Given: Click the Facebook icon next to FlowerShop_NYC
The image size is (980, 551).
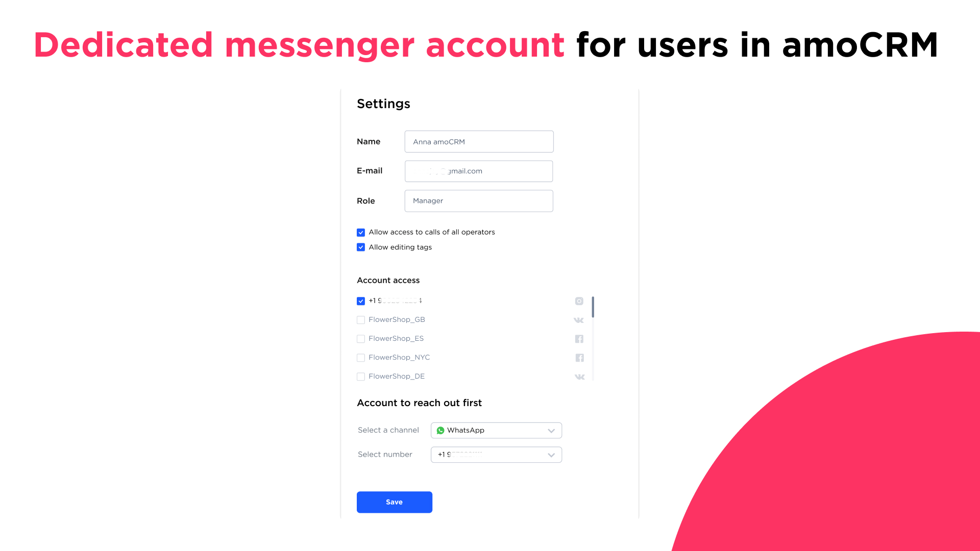Looking at the screenshot, I should [579, 357].
